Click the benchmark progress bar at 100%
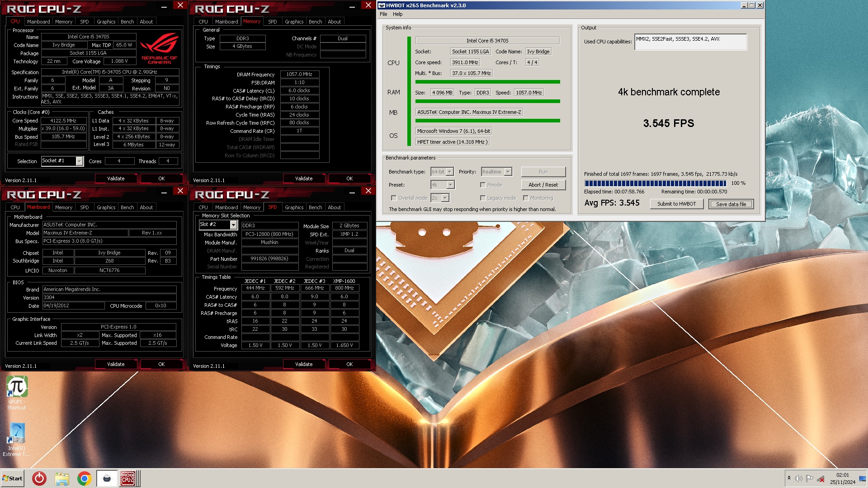The height and width of the screenshot is (488, 868). tap(655, 183)
